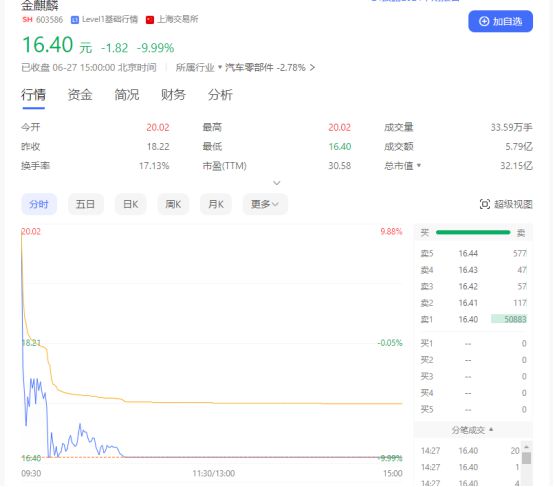Click the blue Level1 market data icon
Viewport: 554px width, 487px height.
coord(75,20)
